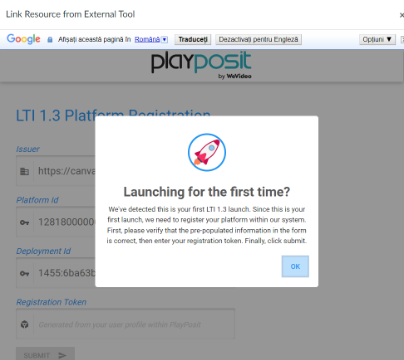Click the 'Registration Token' label

(51, 302)
